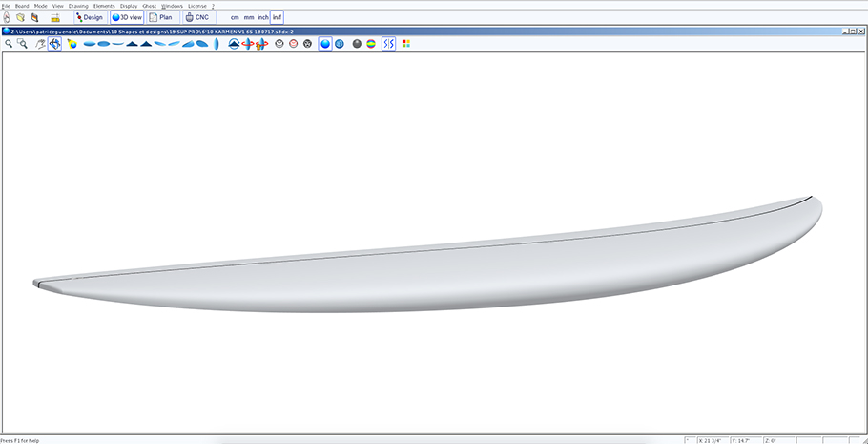Open the Ghost menu
Image resolution: width=868 pixels, height=444 pixels.
(x=150, y=6)
